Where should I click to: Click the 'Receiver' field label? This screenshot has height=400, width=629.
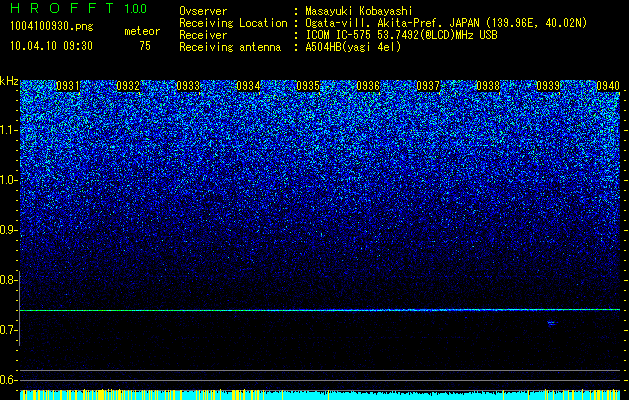[203, 35]
